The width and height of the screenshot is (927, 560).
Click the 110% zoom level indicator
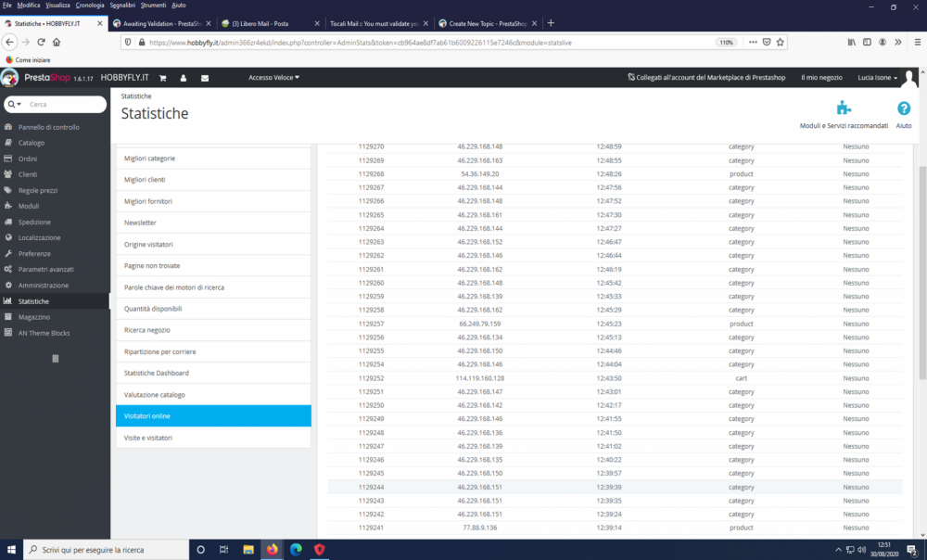(726, 42)
